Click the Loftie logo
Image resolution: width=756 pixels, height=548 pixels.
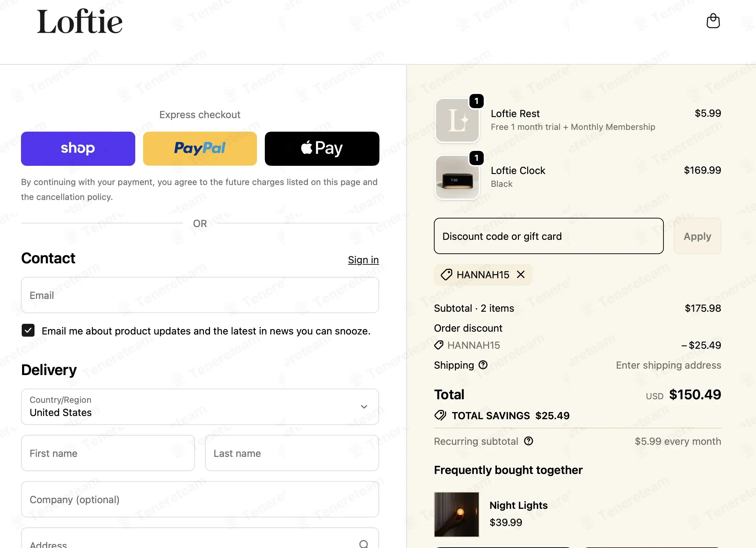click(x=80, y=22)
